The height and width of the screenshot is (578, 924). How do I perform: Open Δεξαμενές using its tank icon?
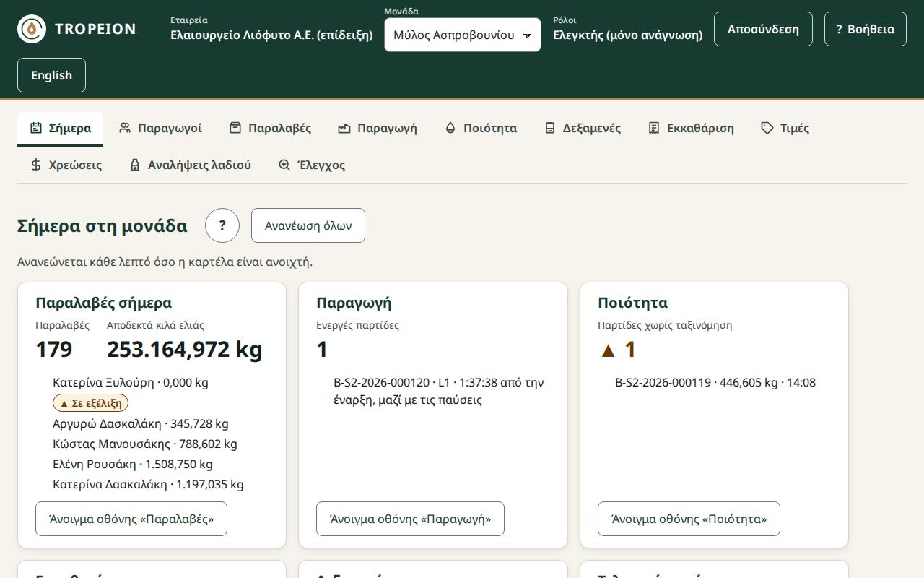point(550,128)
